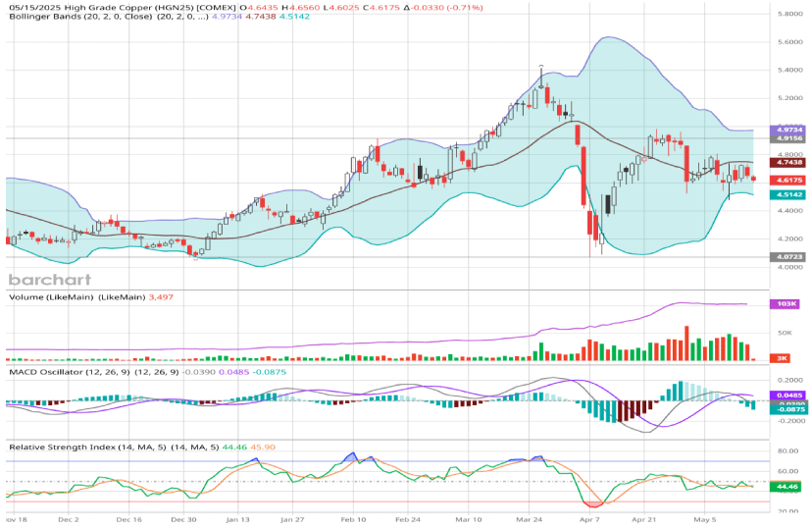
Task: Click the Dec 30 date axis label
Action: click(x=184, y=518)
